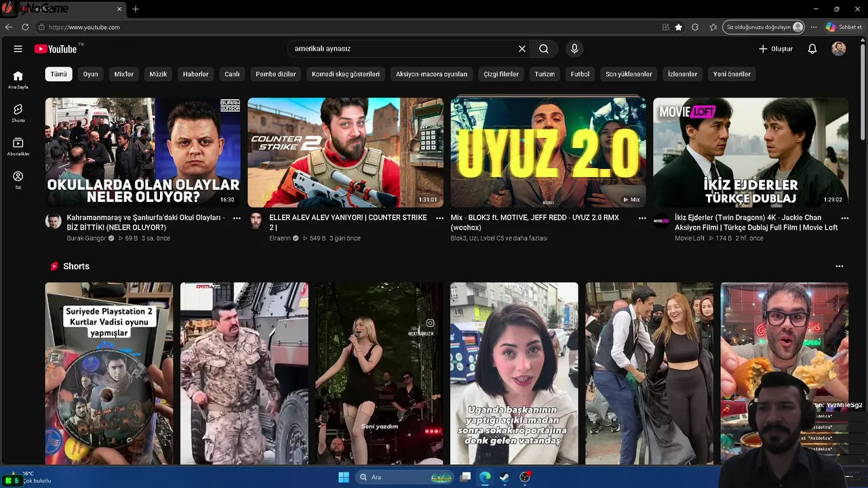The height and width of the screenshot is (488, 868).
Task: Select the İzlenenler filter chip
Action: [683, 74]
